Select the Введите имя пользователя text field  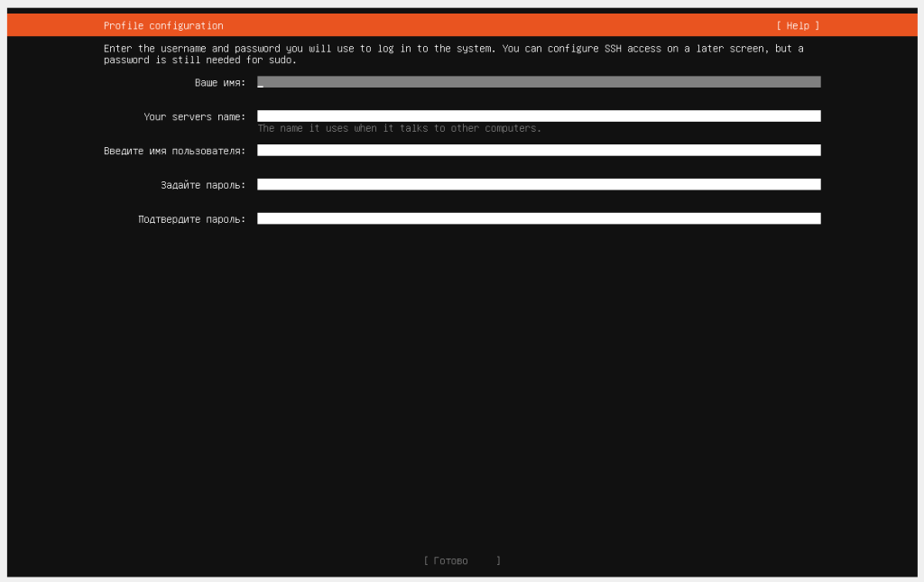point(539,151)
